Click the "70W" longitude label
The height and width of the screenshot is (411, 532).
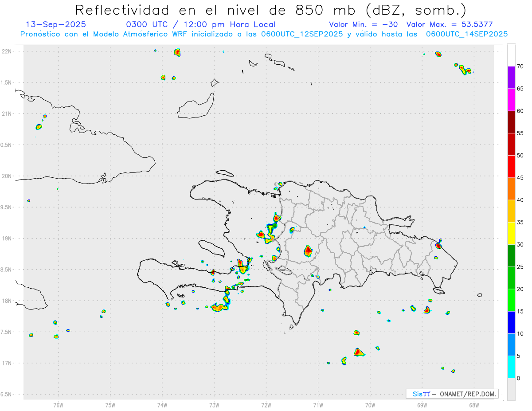pos(370,405)
